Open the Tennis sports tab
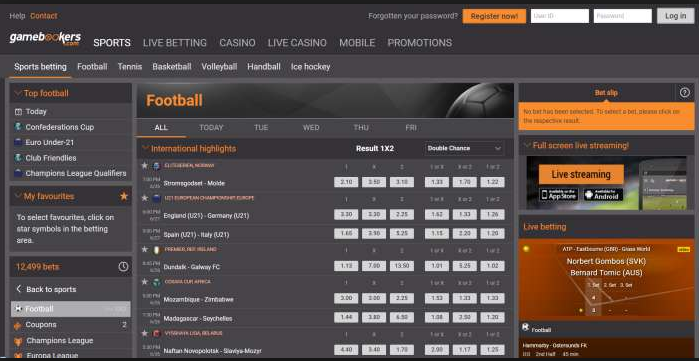The image size is (699, 361). click(130, 67)
